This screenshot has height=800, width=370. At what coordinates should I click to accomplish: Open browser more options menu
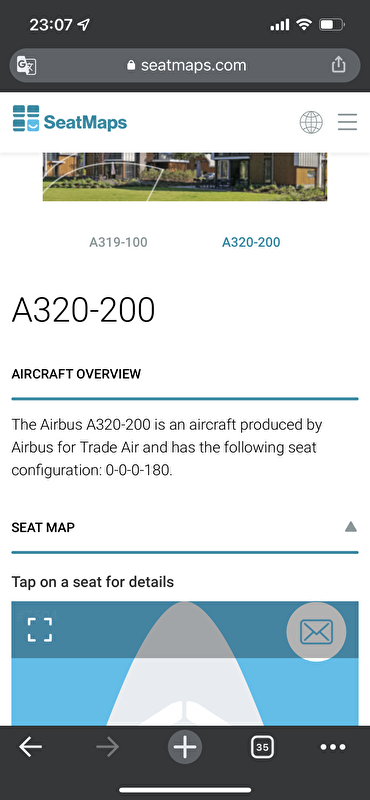[x=333, y=747]
